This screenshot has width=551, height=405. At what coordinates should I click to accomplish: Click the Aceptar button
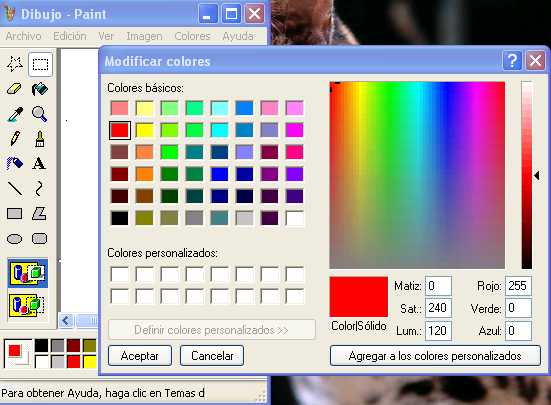tap(140, 356)
